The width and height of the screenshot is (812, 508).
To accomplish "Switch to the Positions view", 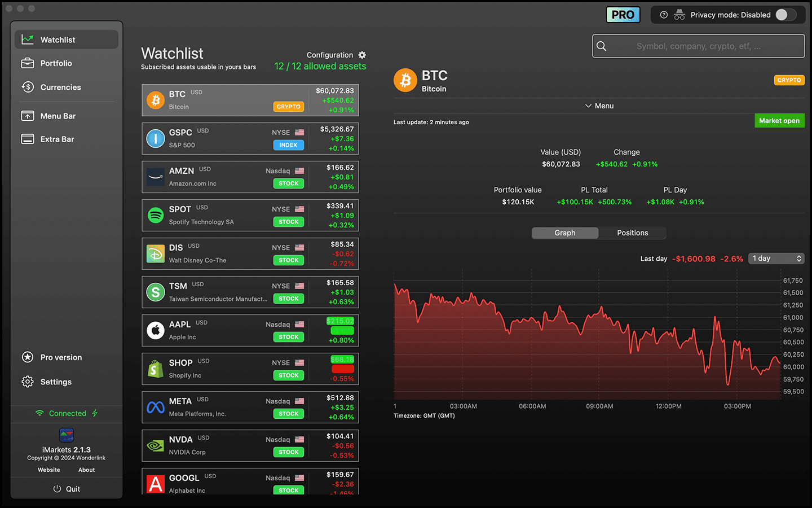I will 632,233.
